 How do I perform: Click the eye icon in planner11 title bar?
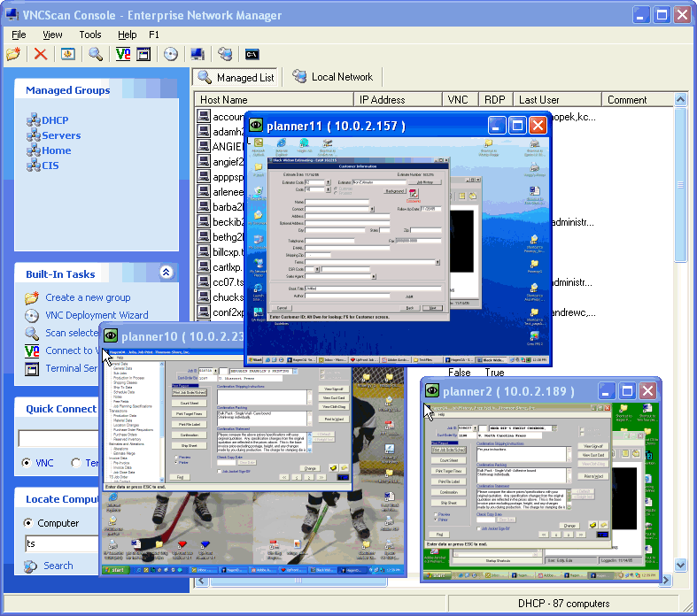tap(256, 126)
